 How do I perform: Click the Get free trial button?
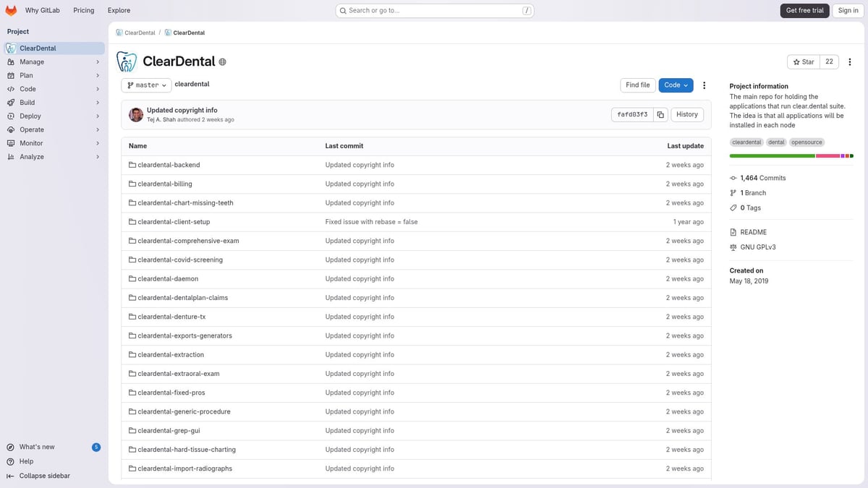(804, 10)
